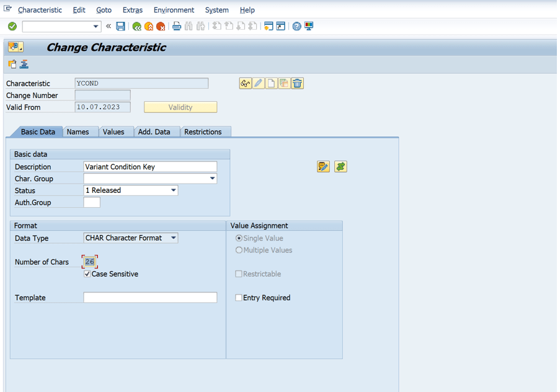Screen dimensions: 560x392
Task: Open the System menu
Action: [x=217, y=10]
